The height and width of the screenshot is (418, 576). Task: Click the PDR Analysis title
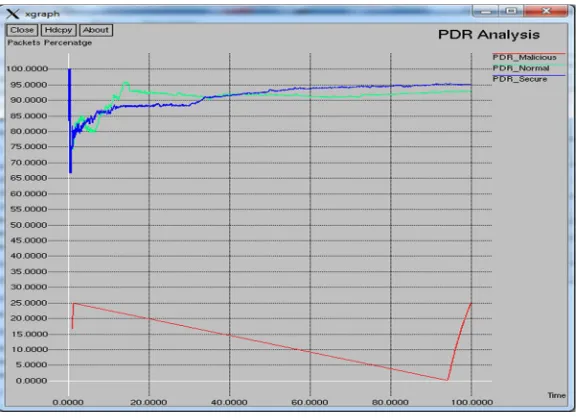pos(489,35)
